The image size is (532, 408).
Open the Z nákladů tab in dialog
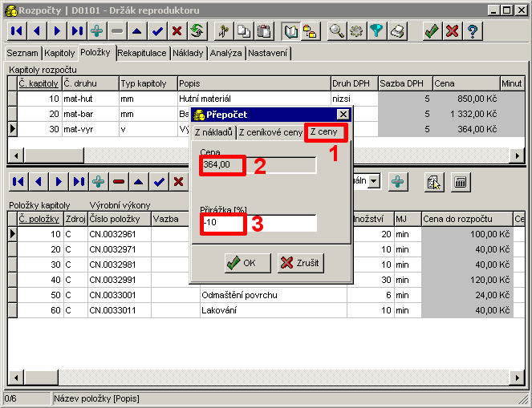click(213, 132)
